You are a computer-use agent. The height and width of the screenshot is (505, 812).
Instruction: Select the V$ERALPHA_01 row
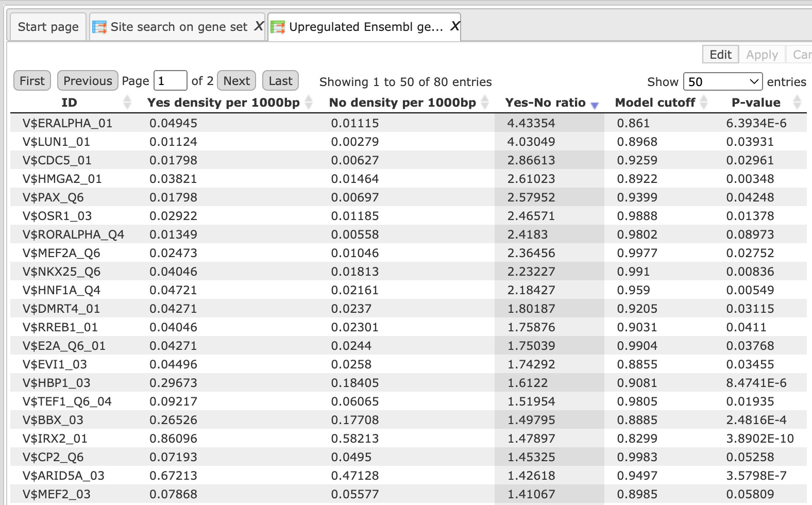pyautogui.click(x=409, y=123)
